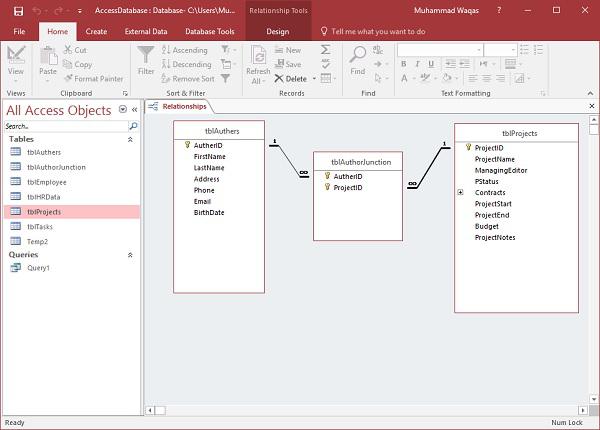Select the tblEmployee table icon
This screenshot has height=430, width=600.
tap(15, 182)
